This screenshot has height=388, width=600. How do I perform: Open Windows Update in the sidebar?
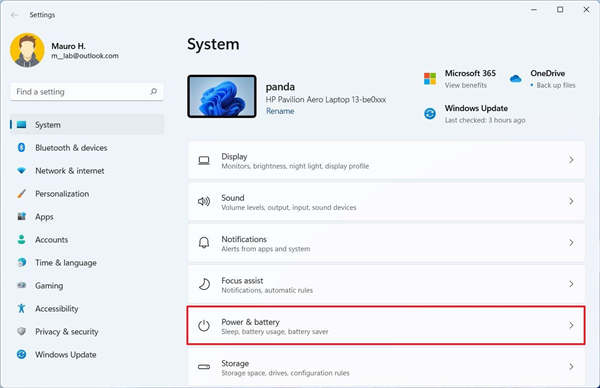(x=87, y=354)
